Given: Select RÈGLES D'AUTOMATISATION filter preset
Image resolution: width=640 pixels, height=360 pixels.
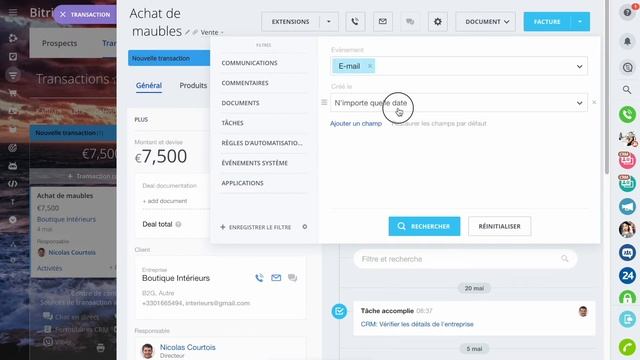Looking at the screenshot, I should [x=263, y=143].
